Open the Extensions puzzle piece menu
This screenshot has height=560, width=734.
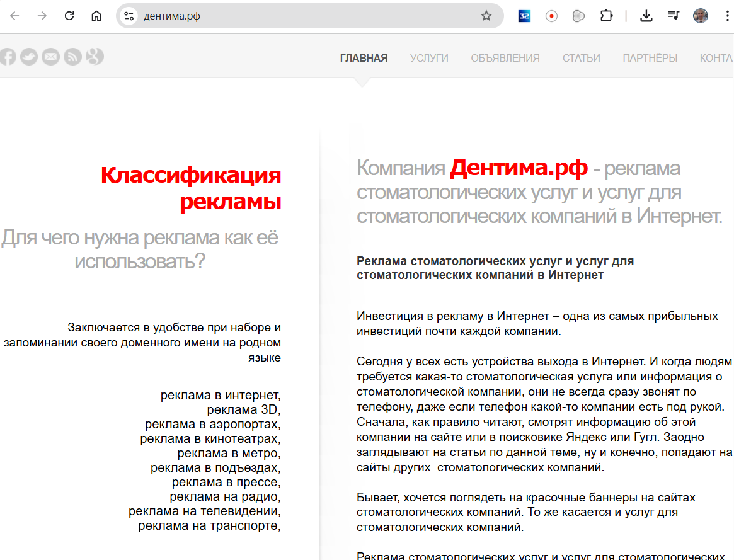point(606,16)
